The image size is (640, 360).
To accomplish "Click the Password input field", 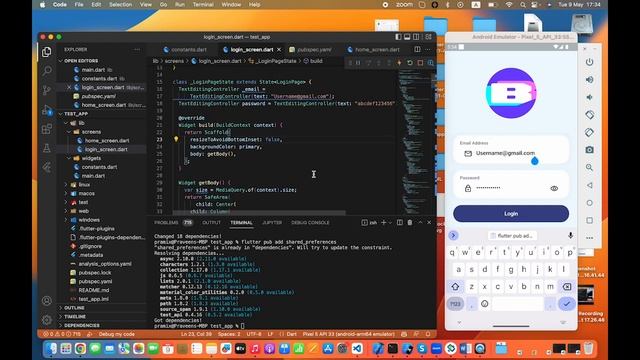I will [511, 184].
